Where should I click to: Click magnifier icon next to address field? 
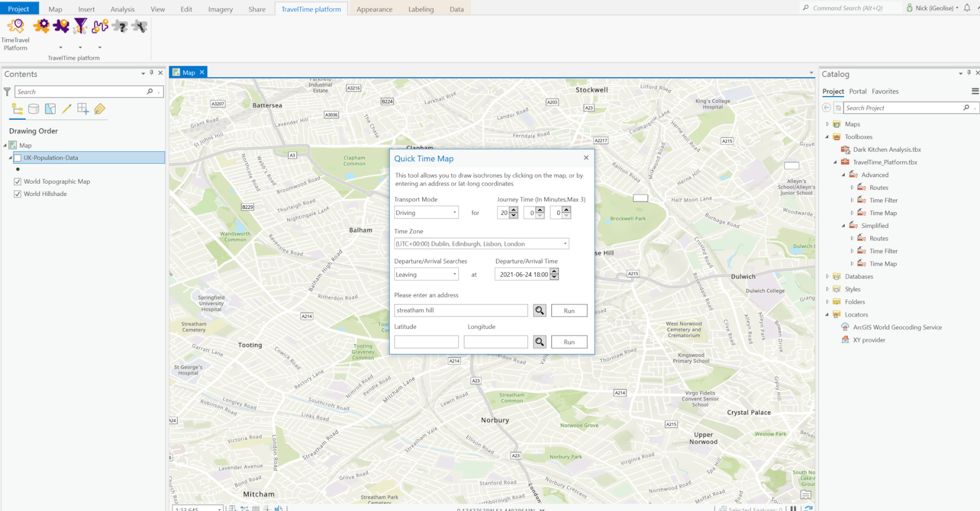tap(540, 311)
